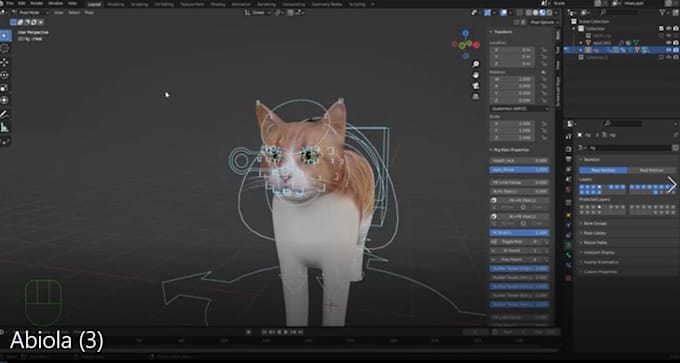Toggle visibility eye of selected rig row
Screen dimensions: 680x363
668,50
